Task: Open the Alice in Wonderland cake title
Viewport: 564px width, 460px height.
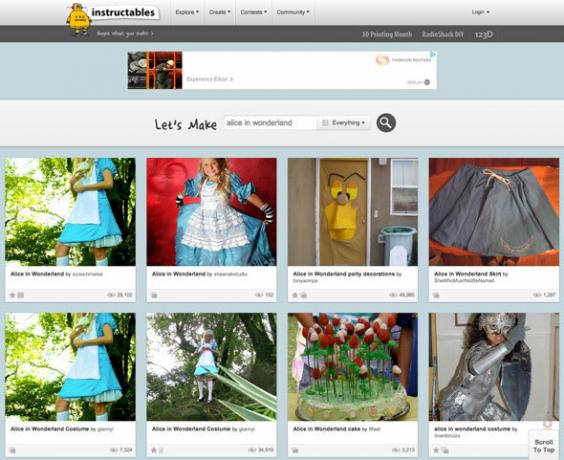Action: coord(326,429)
